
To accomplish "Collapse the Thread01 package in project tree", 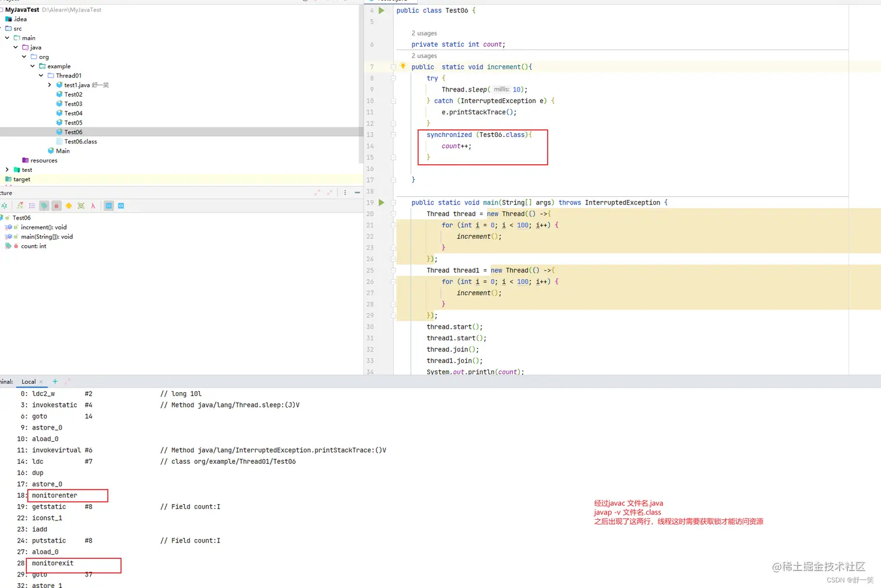I will pyautogui.click(x=41, y=75).
